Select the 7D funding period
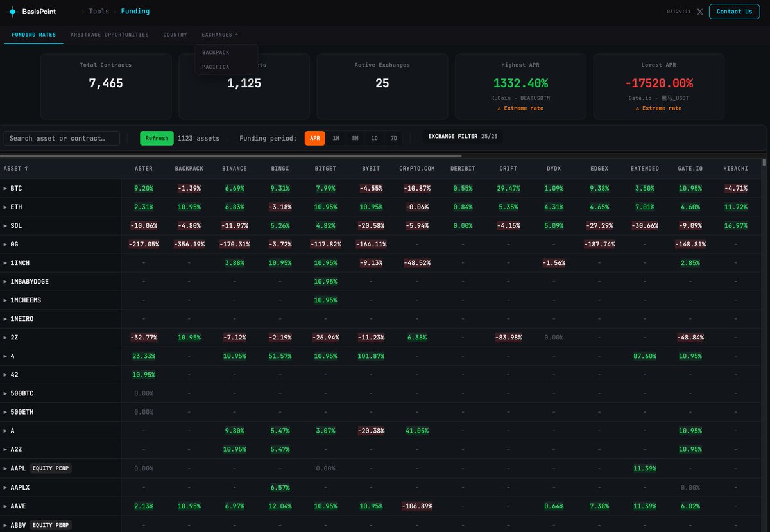The height and width of the screenshot is (532, 770). point(393,138)
